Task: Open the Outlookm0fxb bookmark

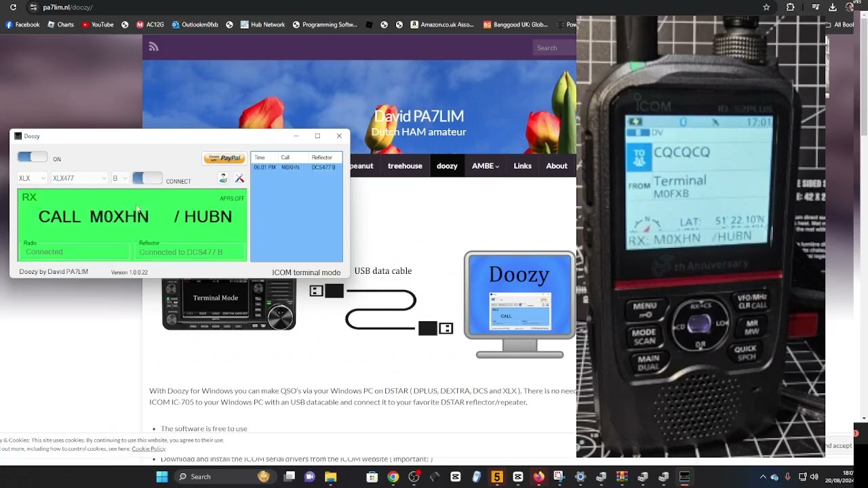Action: 195,24
